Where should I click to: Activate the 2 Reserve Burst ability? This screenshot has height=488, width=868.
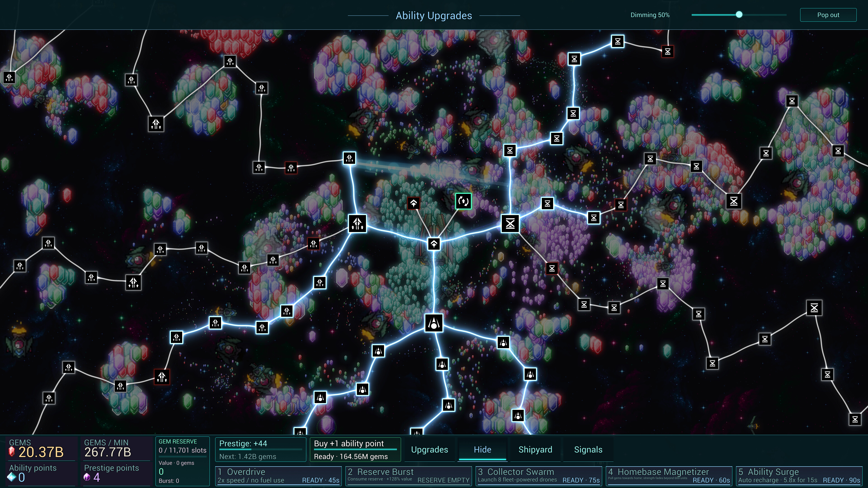click(409, 476)
